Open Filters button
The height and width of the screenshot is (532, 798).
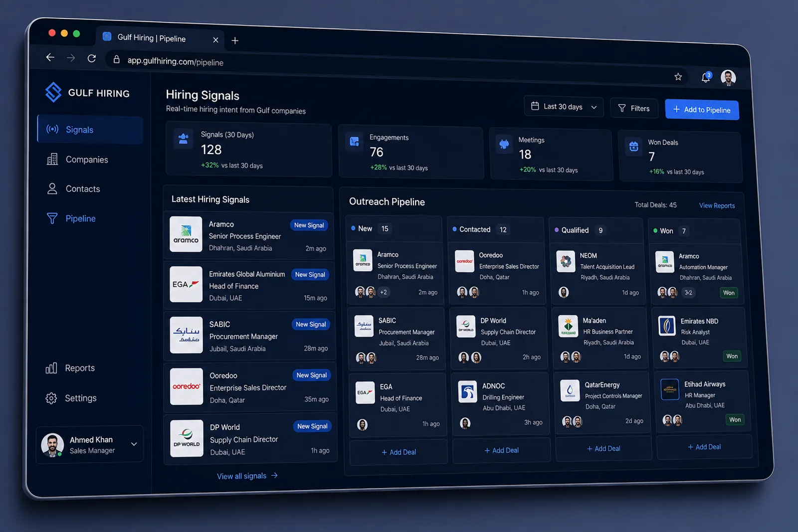[634, 108]
